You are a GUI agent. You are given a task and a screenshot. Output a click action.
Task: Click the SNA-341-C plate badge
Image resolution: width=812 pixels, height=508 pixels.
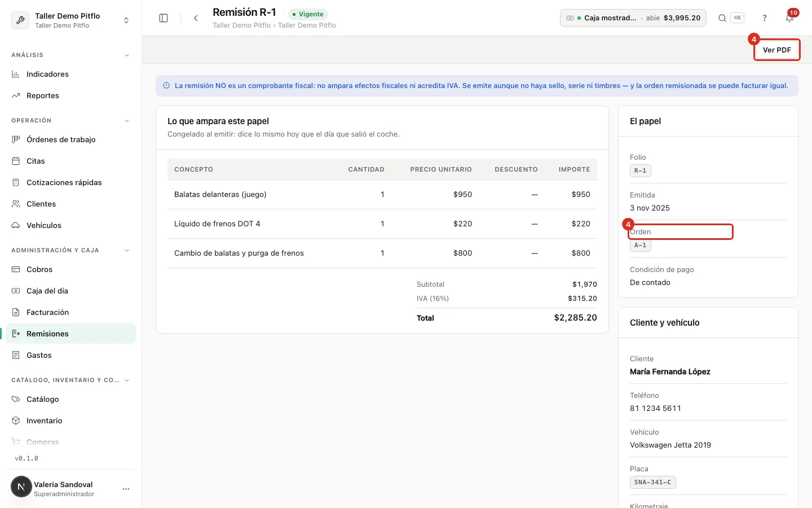652,482
